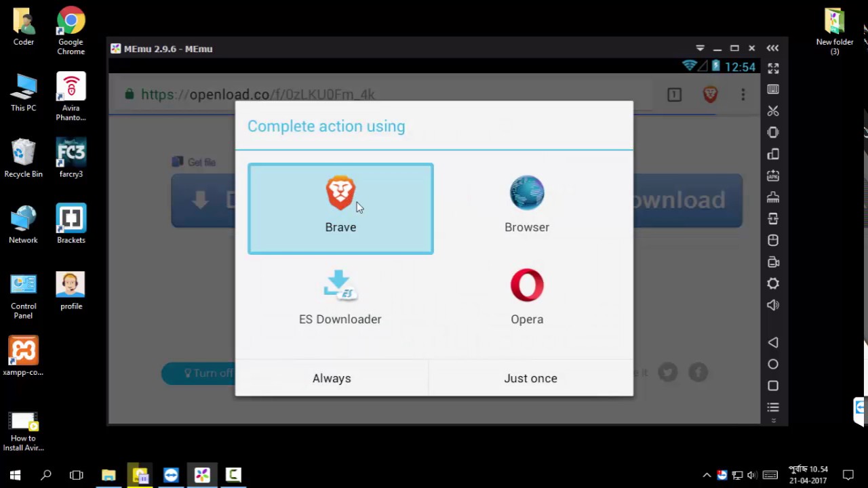Switch to MEmu taskbar icon
868x488 pixels.
point(202,475)
